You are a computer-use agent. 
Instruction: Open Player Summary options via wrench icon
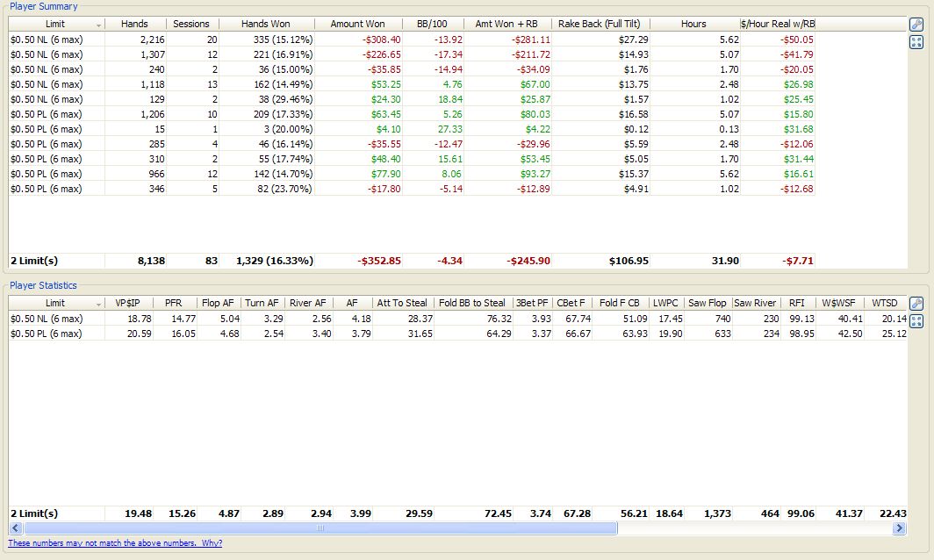coord(916,25)
